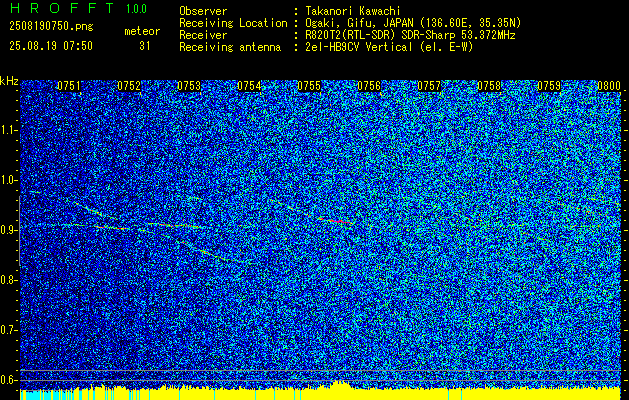Click the 0752 time marker
Image resolution: width=629 pixels, height=400 pixels.
click(x=129, y=86)
